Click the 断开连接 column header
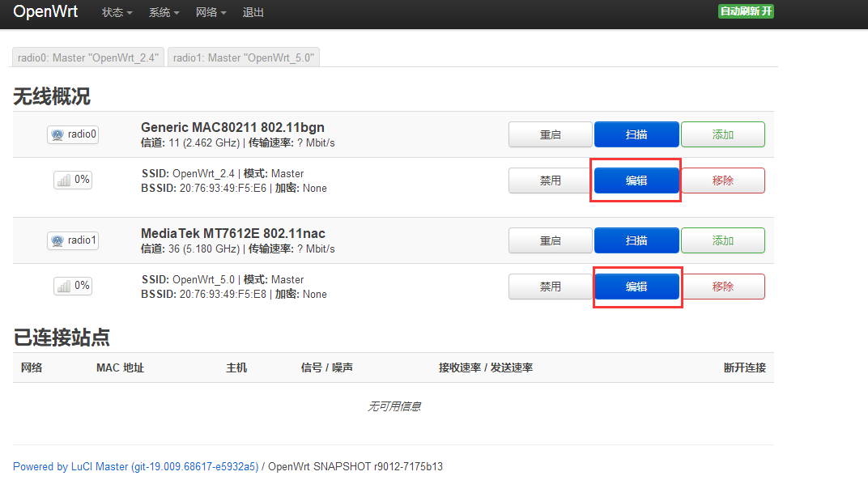Image resolution: width=868 pixels, height=480 pixels. 745,367
